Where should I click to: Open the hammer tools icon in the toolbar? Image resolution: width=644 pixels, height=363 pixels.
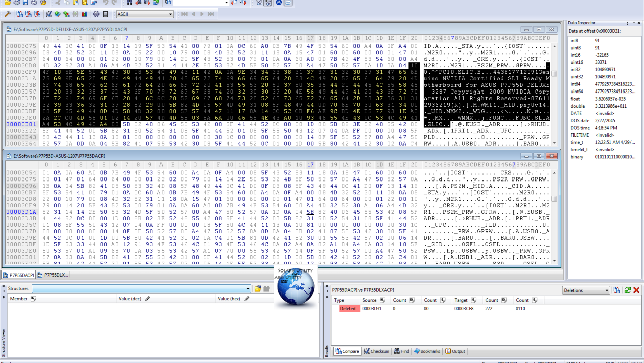tap(8, 14)
